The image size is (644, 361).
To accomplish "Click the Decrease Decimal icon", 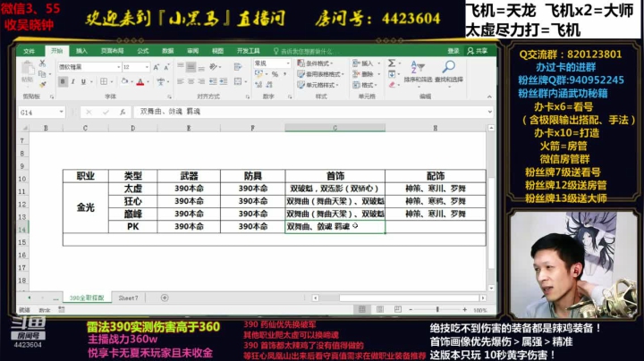I will [x=269, y=85].
